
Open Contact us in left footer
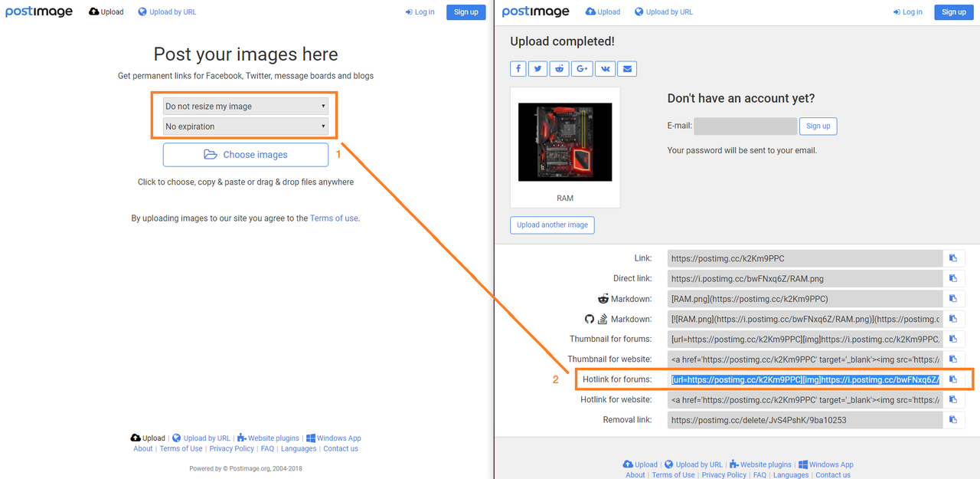341,449
